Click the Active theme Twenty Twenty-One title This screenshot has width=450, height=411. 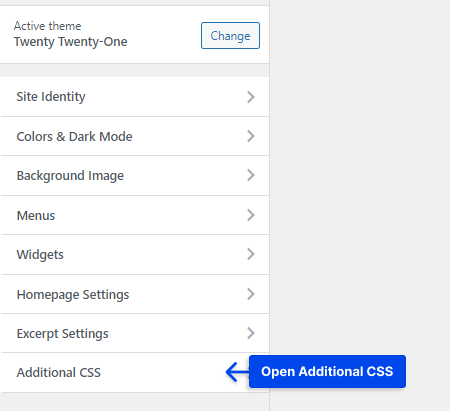click(70, 34)
